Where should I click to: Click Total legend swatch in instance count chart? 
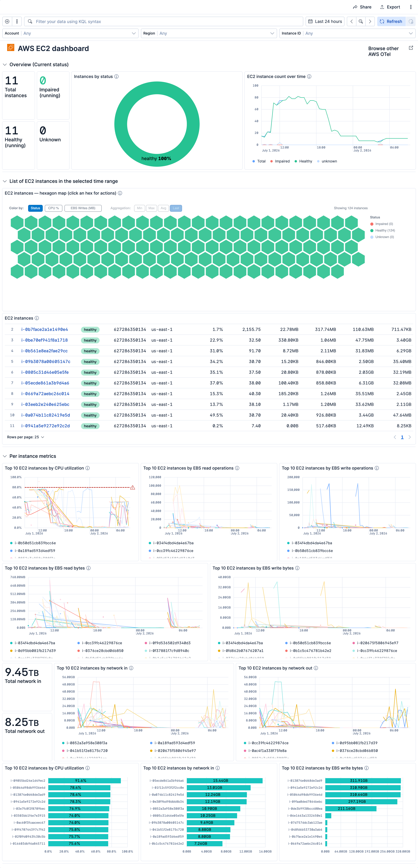tap(254, 161)
